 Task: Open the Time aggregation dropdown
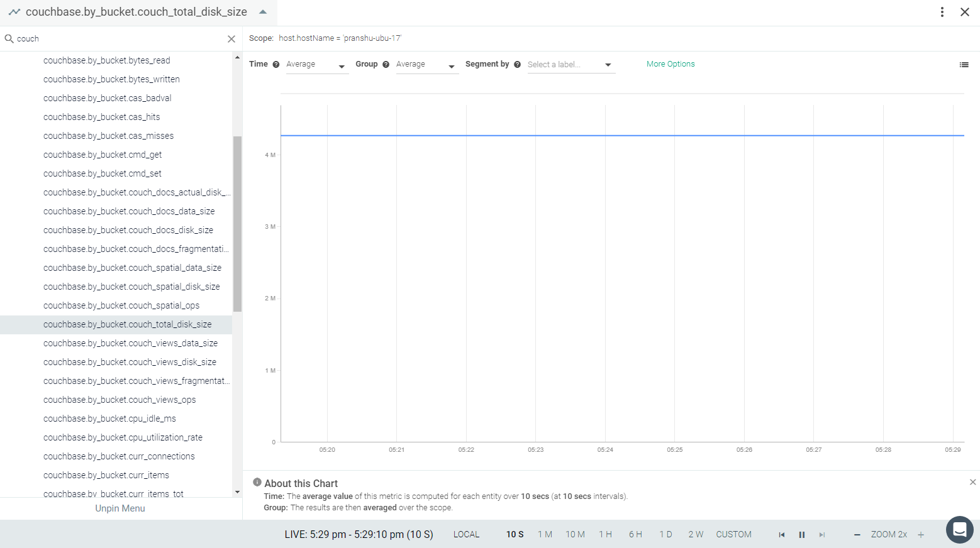[x=316, y=65]
